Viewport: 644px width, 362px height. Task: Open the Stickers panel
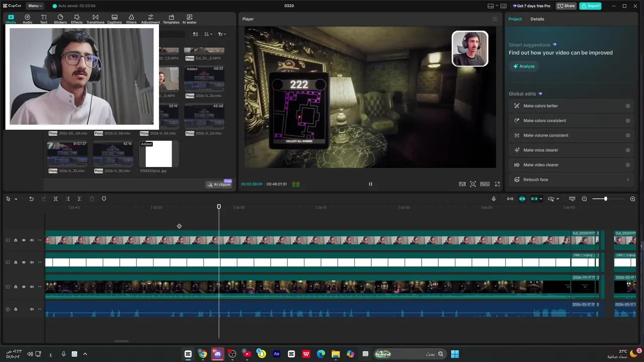tap(60, 19)
